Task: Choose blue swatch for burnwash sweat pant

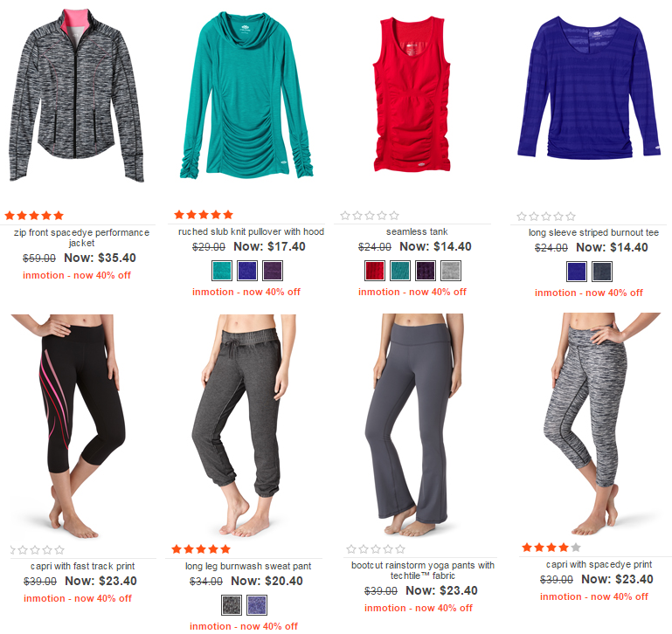Action: [x=257, y=605]
